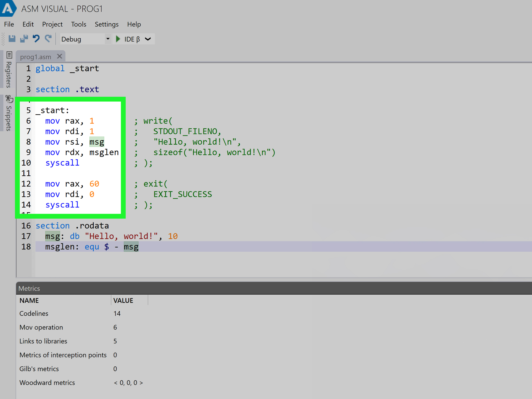The height and width of the screenshot is (399, 532).
Task: Click the Metrics panel header
Action: pos(274,288)
